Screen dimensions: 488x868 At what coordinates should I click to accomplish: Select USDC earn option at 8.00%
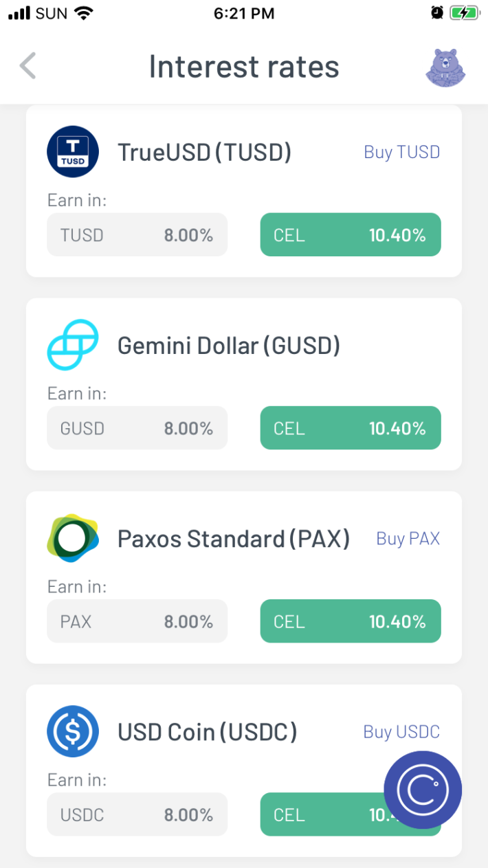point(137,814)
